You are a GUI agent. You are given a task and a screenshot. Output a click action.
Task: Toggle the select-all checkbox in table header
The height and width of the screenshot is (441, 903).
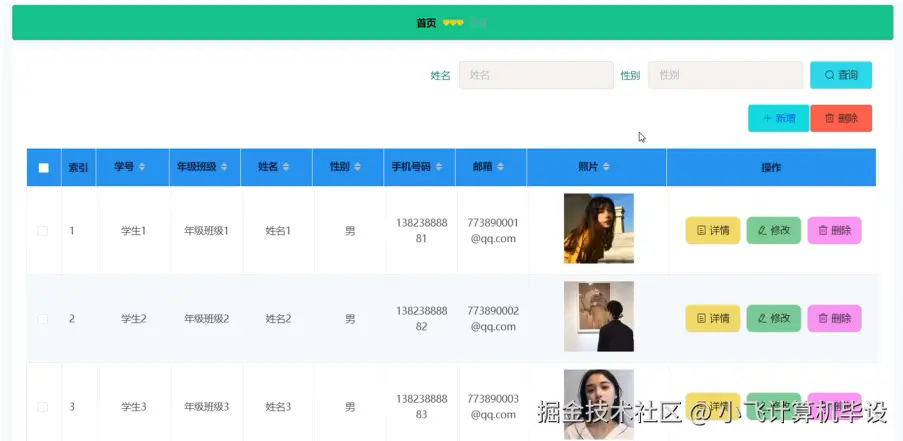click(44, 168)
